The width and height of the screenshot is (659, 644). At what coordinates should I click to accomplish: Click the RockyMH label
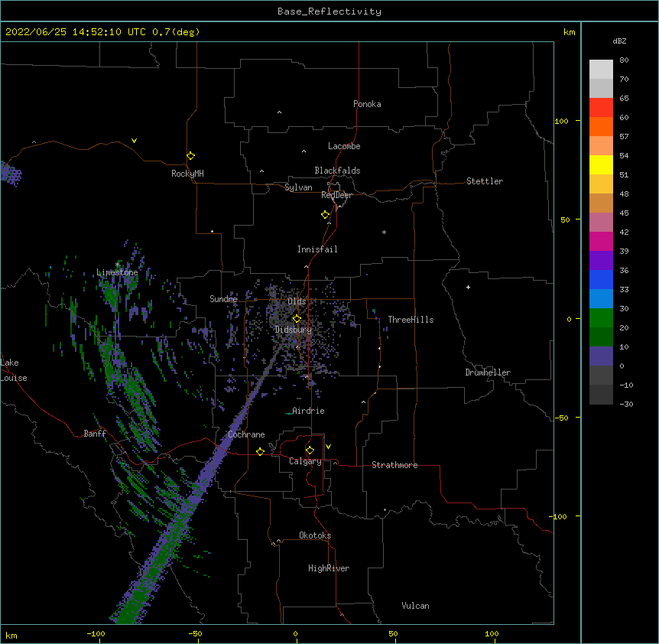click(187, 174)
